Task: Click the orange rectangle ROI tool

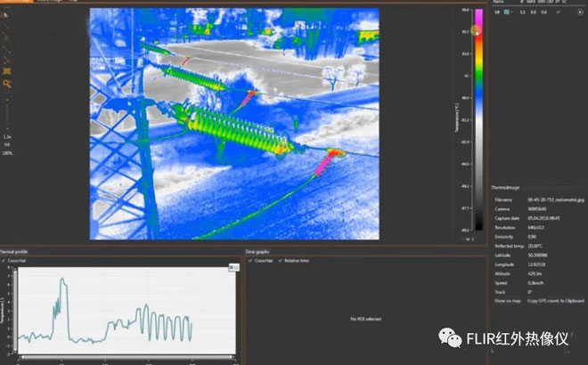Action: [7, 71]
